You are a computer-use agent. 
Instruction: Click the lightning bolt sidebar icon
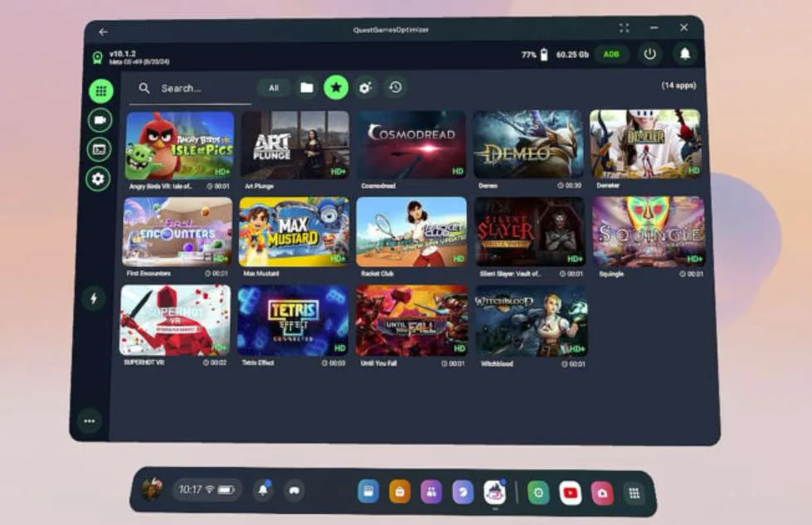[94, 299]
